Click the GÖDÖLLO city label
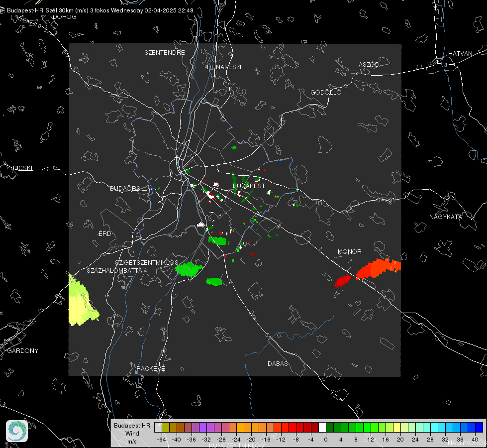 pos(326,92)
